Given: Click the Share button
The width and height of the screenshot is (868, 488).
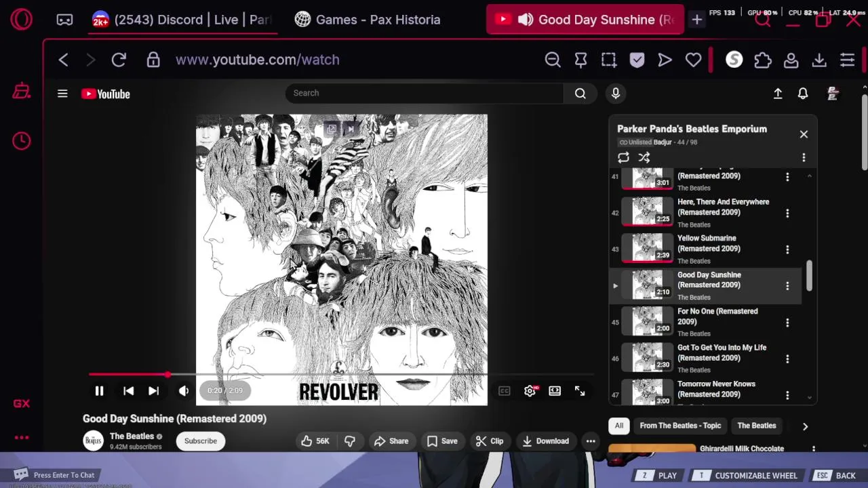Looking at the screenshot, I should tap(391, 441).
